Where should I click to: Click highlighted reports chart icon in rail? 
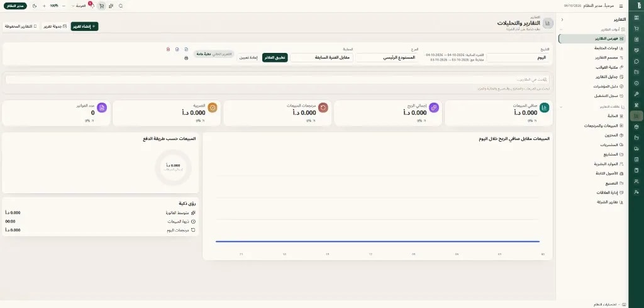(636, 116)
